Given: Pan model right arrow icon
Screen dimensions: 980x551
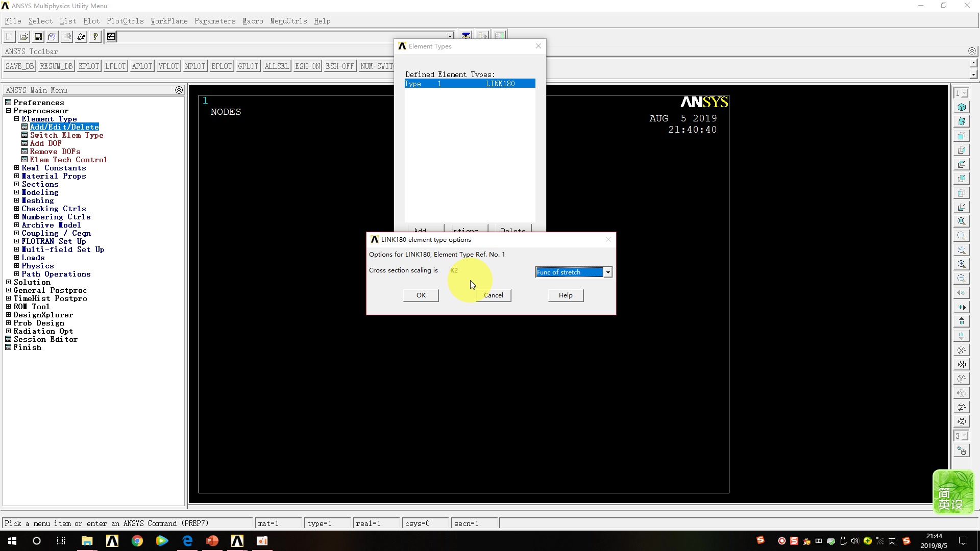Looking at the screenshot, I should (x=962, y=307).
